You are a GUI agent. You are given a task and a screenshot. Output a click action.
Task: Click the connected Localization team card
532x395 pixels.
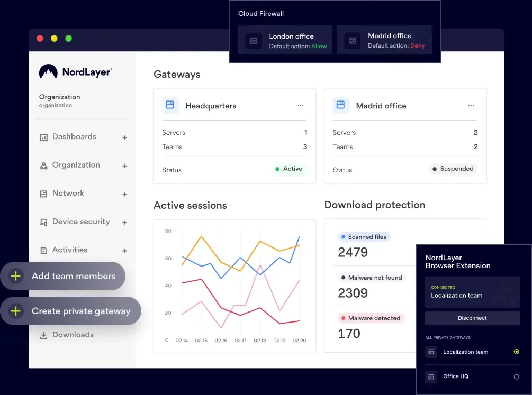coord(472,292)
